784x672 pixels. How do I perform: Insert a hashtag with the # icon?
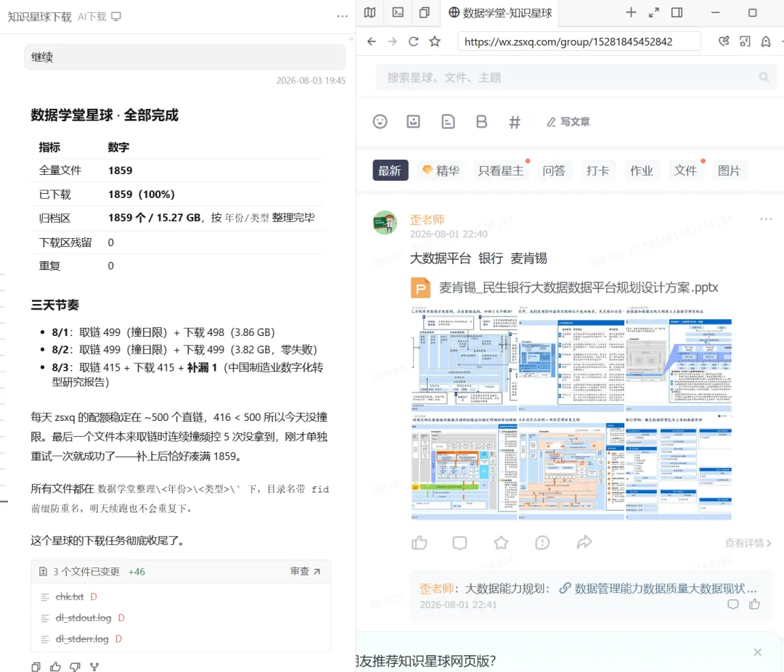[515, 122]
